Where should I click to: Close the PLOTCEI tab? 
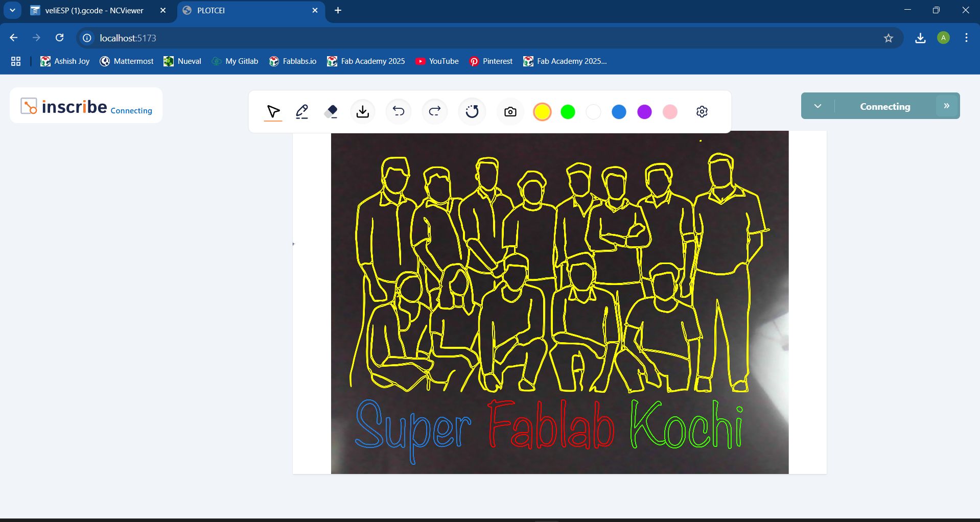315,10
